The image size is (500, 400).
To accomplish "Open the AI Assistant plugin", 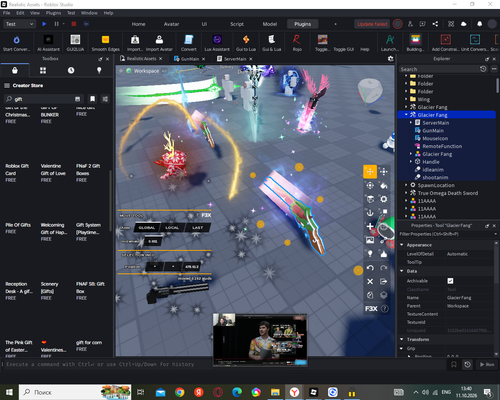I will (48, 43).
